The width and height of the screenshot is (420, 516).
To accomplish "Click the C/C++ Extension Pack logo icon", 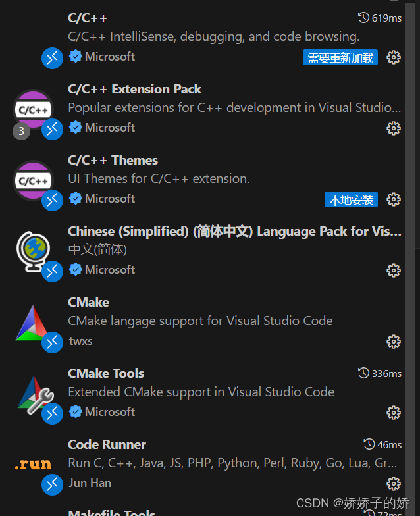I will click(33, 109).
